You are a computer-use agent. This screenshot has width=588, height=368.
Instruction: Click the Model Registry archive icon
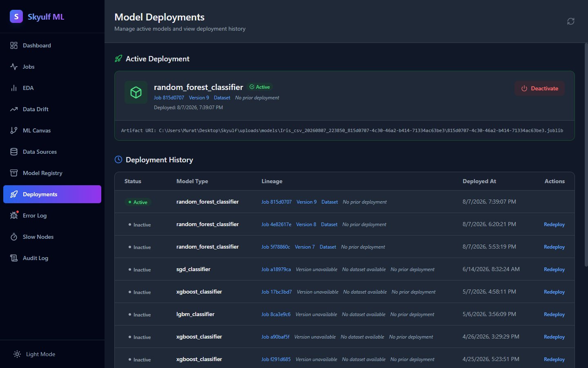pyautogui.click(x=14, y=173)
